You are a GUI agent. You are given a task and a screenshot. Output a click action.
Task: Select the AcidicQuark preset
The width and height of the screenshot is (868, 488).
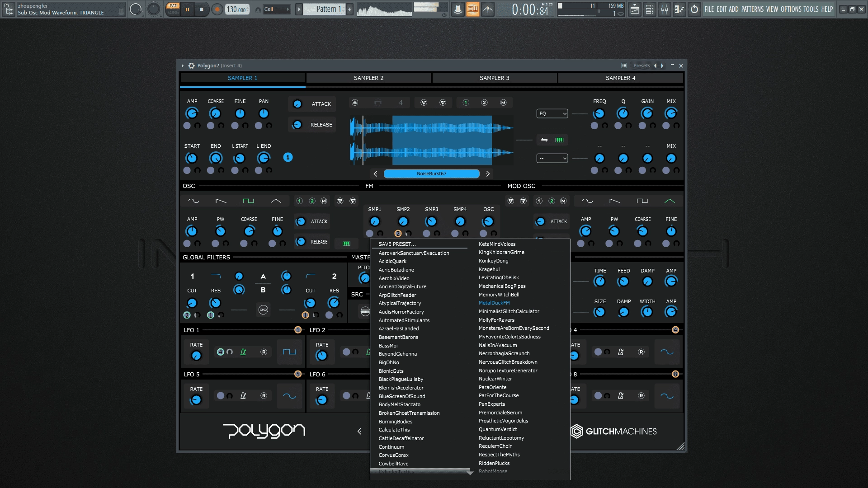point(392,262)
